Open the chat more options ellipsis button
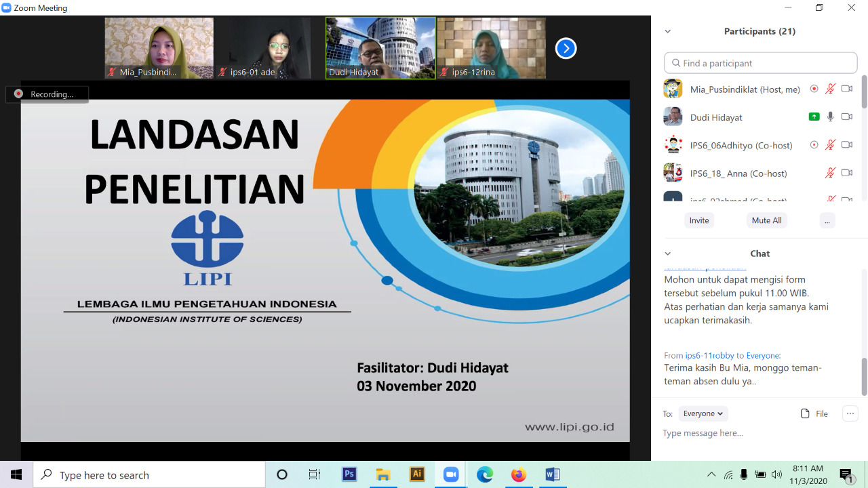 coord(850,413)
